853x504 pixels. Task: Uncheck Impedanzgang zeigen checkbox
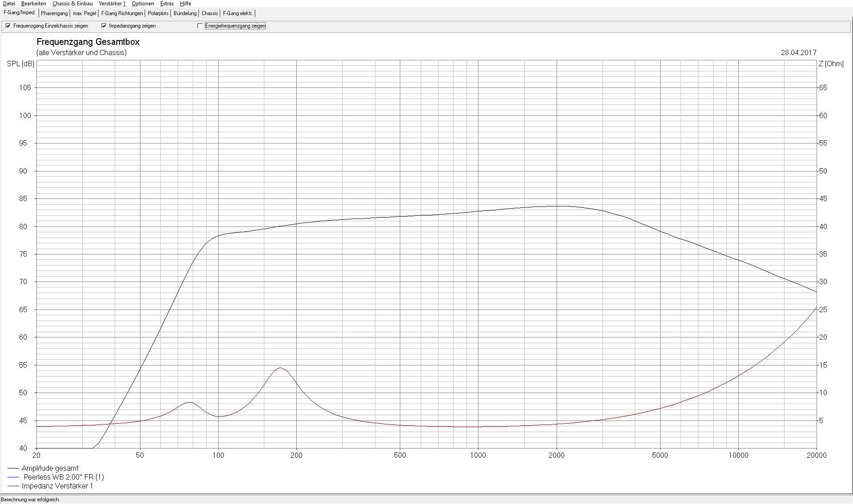[104, 26]
